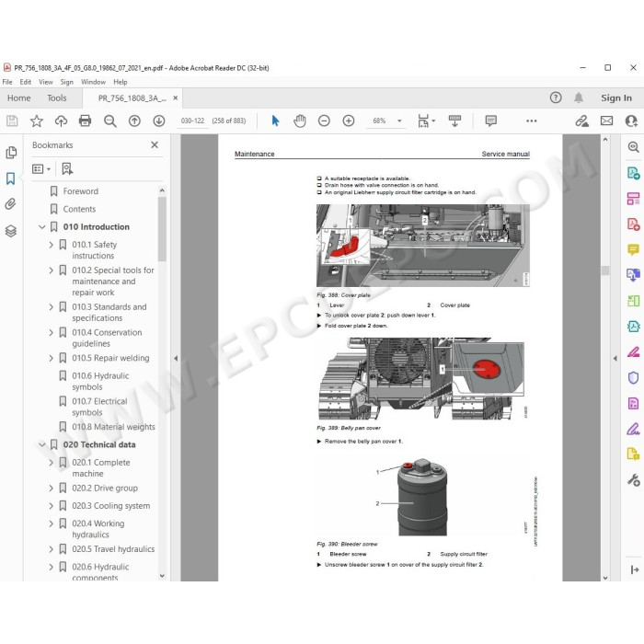Expand 010.2 Special tools bookmark

51,270
